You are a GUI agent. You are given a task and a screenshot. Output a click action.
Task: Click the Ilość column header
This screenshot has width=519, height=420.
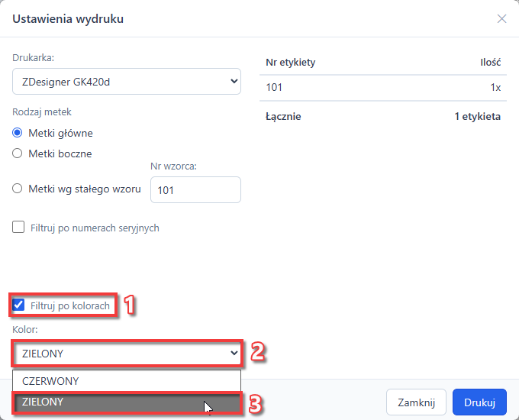491,63
